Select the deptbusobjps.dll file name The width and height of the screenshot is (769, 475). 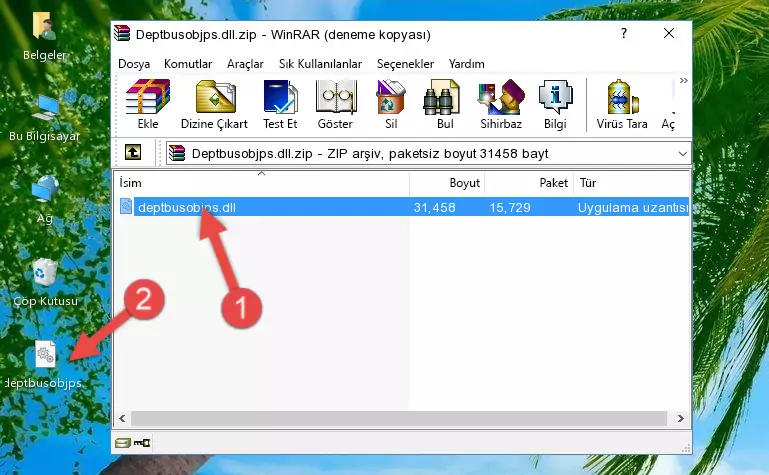click(x=187, y=207)
